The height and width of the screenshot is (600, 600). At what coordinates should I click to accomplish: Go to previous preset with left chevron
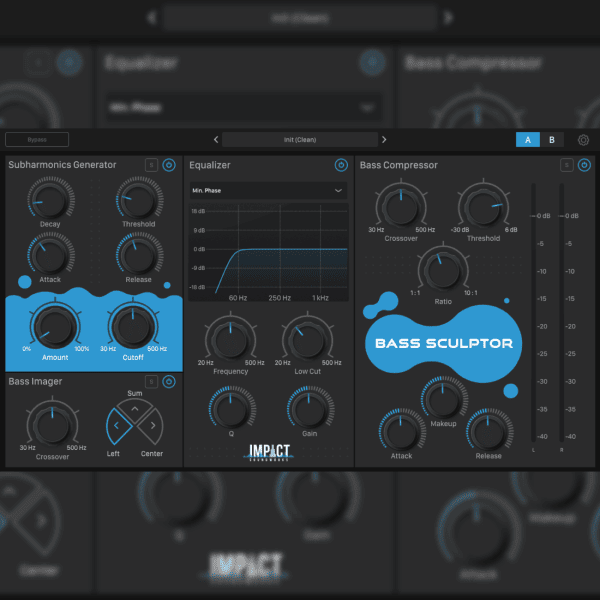[x=215, y=140]
